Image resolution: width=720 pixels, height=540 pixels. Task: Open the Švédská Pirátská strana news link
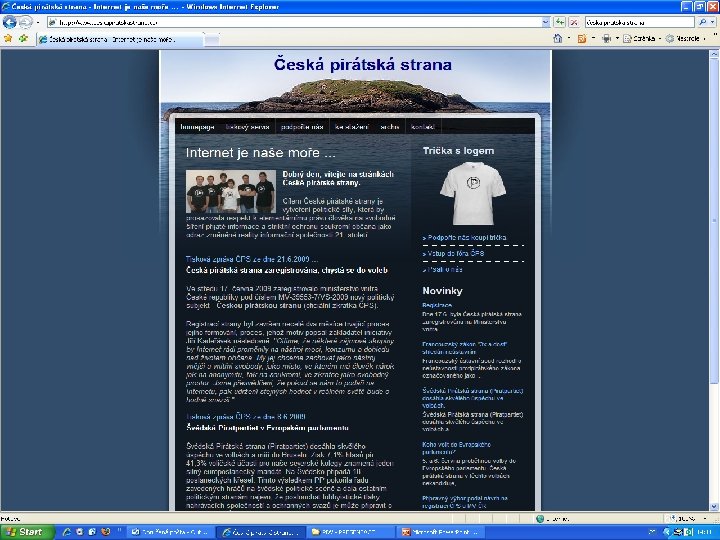click(x=472, y=398)
